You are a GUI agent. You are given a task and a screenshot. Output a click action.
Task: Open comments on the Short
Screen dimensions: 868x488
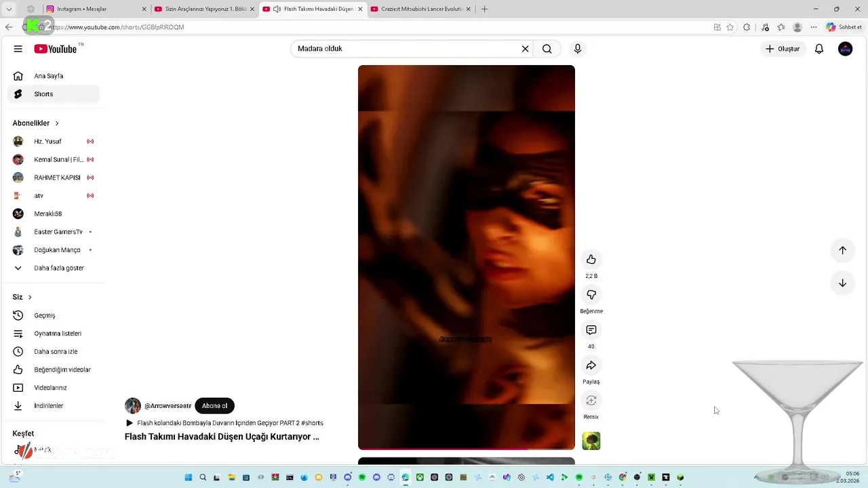pyautogui.click(x=591, y=330)
